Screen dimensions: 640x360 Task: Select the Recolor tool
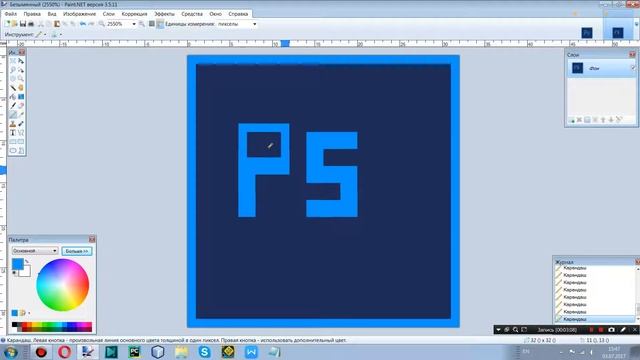(x=21, y=124)
